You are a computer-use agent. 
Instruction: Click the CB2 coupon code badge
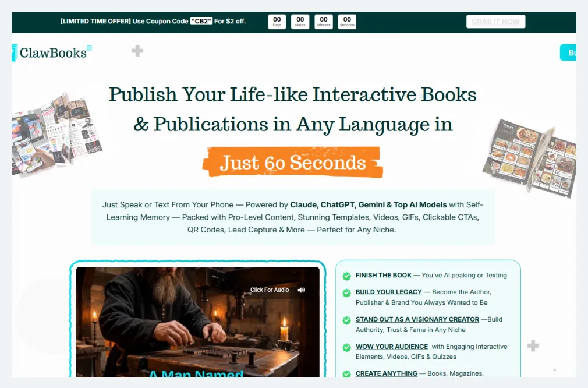click(201, 22)
